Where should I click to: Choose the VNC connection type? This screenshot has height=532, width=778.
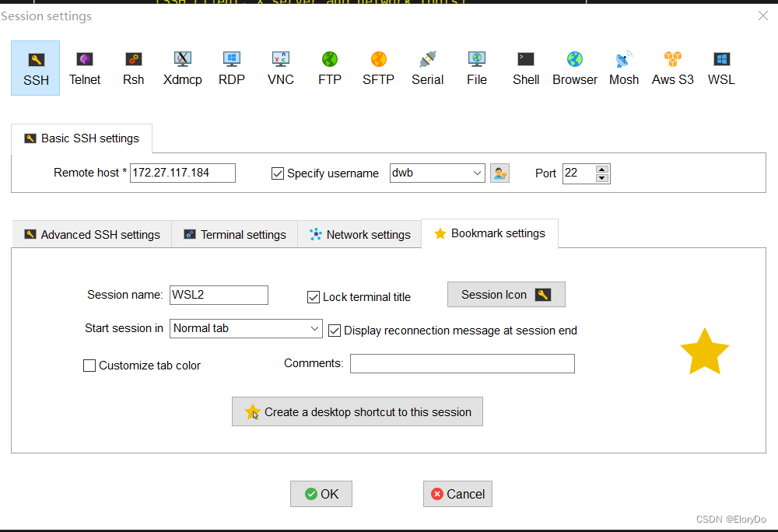coord(280,68)
